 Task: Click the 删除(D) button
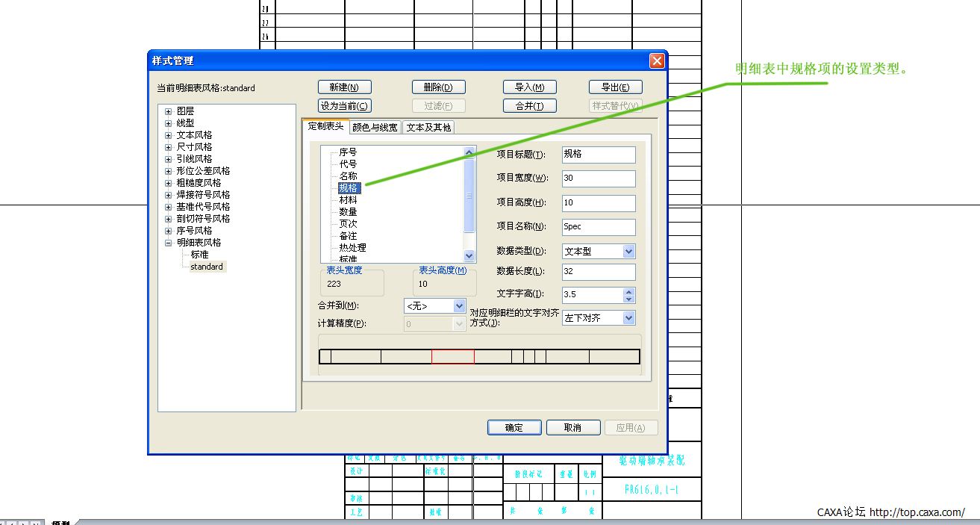coord(438,87)
